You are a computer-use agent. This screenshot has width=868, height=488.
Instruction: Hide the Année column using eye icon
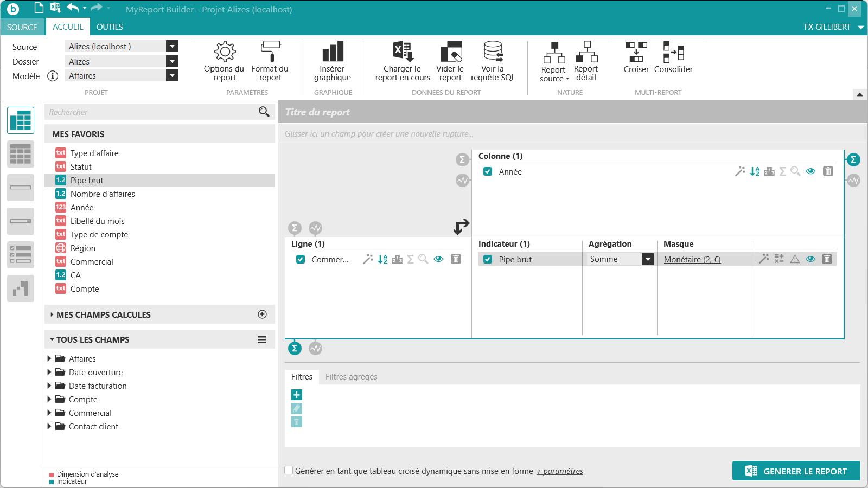[810, 171]
